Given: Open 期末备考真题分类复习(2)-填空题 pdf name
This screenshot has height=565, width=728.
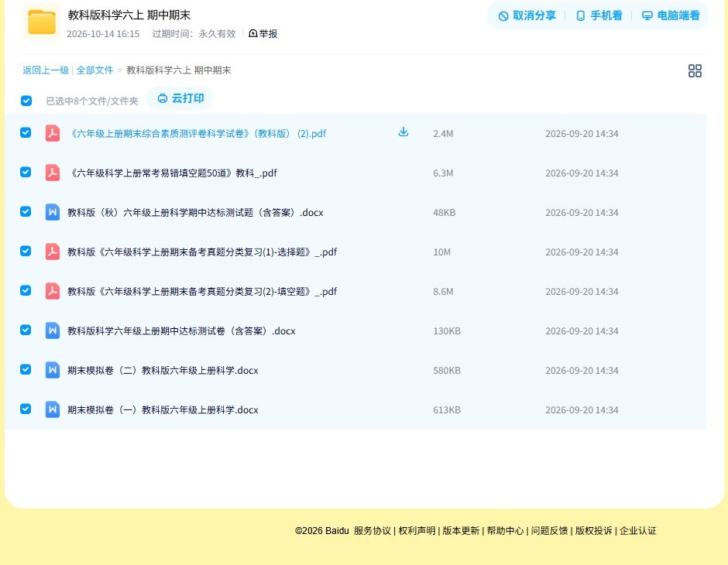Looking at the screenshot, I should pyautogui.click(x=202, y=291).
